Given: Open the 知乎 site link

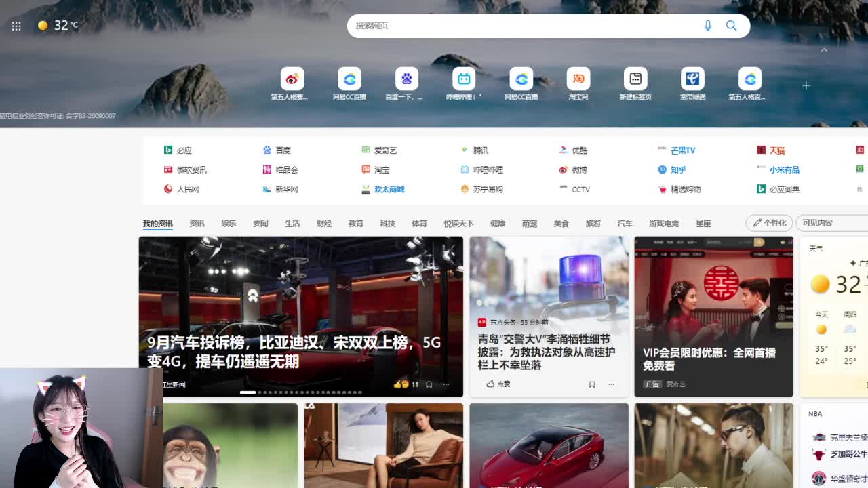Looking at the screenshot, I should point(672,169).
